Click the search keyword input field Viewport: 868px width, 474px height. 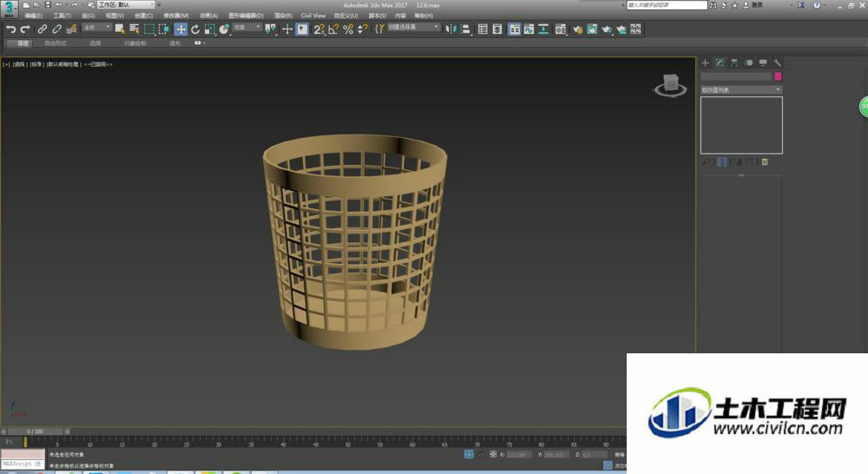click(x=667, y=5)
